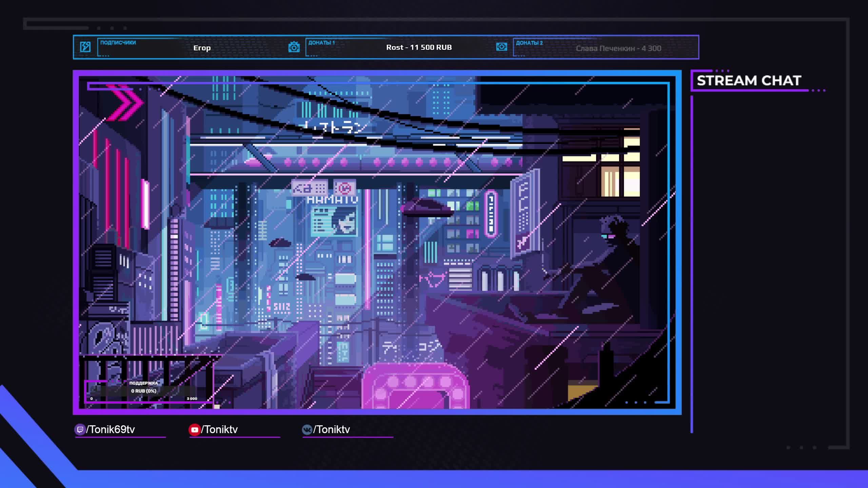This screenshot has width=868, height=488.
Task: Click the latest subscriber name Егор
Action: (x=202, y=48)
